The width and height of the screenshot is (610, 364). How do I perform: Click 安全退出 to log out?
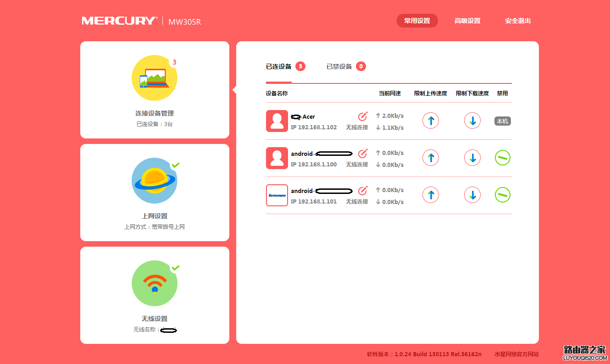[518, 21]
